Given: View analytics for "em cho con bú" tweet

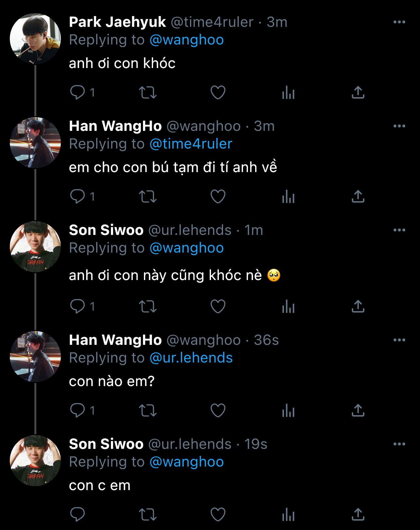Looking at the screenshot, I should click(288, 197).
